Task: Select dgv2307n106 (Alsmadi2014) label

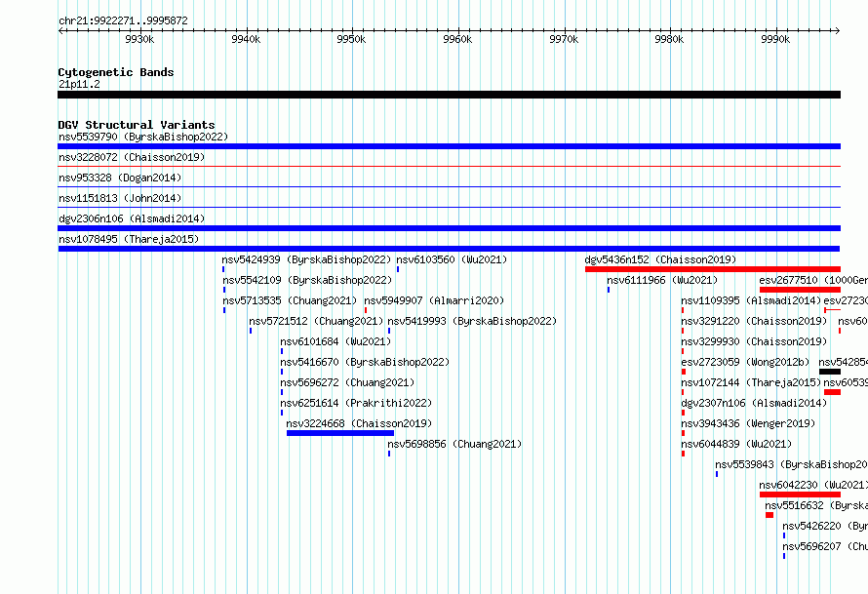Action: [754, 403]
